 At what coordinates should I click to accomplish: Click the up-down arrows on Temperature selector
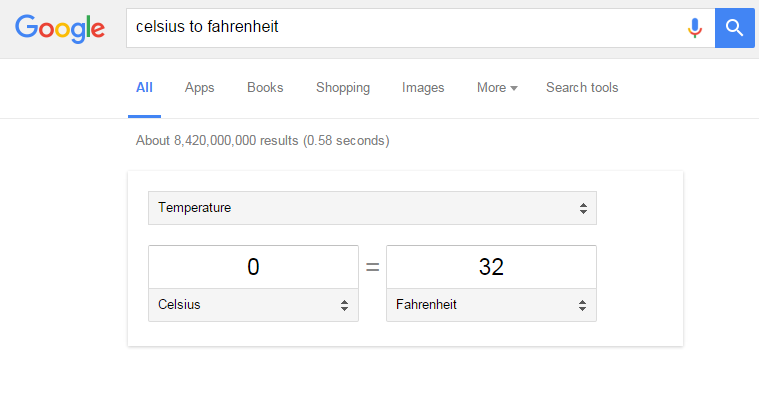[x=583, y=208]
